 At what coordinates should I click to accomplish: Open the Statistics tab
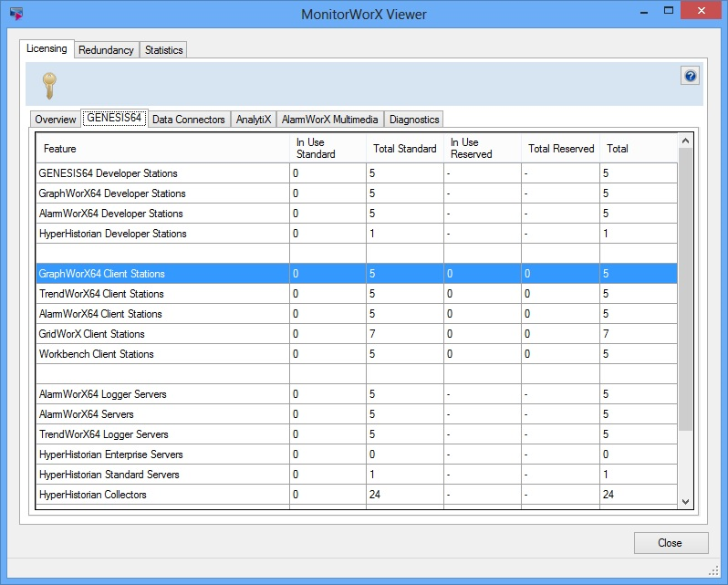[164, 50]
